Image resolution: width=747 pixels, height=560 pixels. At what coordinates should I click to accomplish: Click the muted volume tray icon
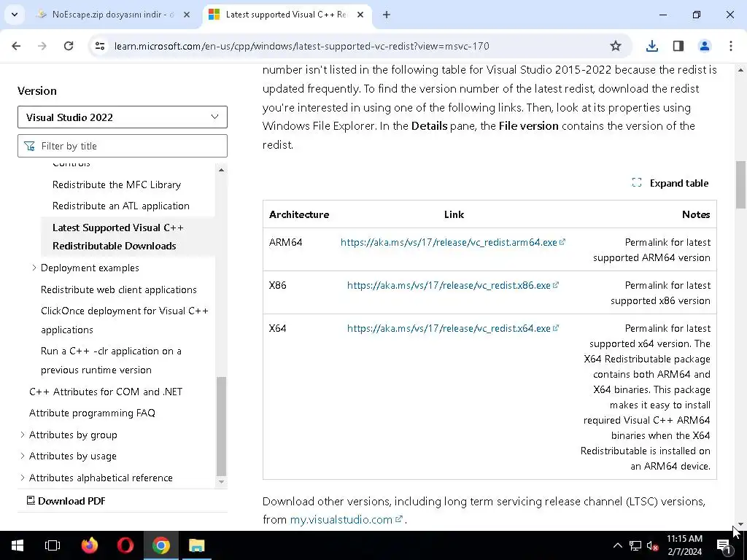[652, 545]
